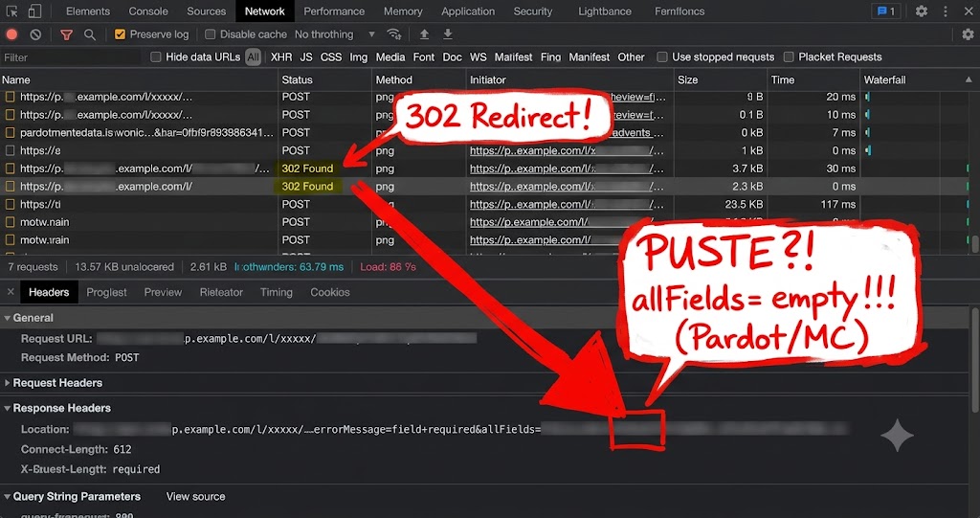Focus the Filter text field
This screenshot has height=518, width=980.
71,57
